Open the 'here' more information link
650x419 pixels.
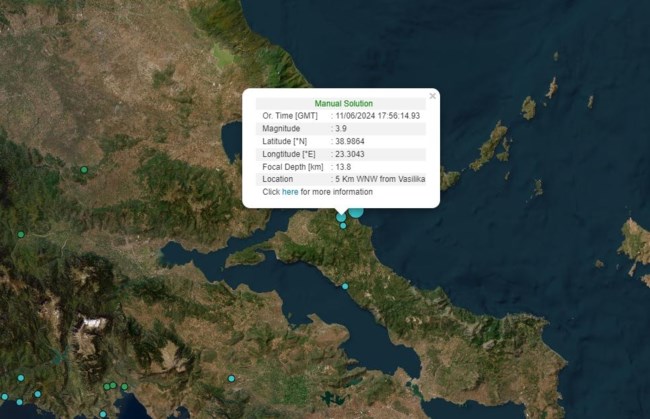(x=290, y=192)
